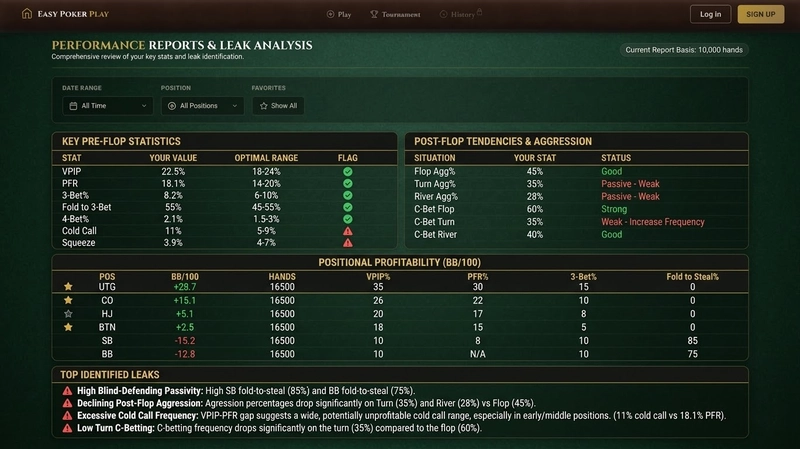Click the star icon in Show All
Image resolution: width=800 pixels, height=449 pixels.
point(264,106)
